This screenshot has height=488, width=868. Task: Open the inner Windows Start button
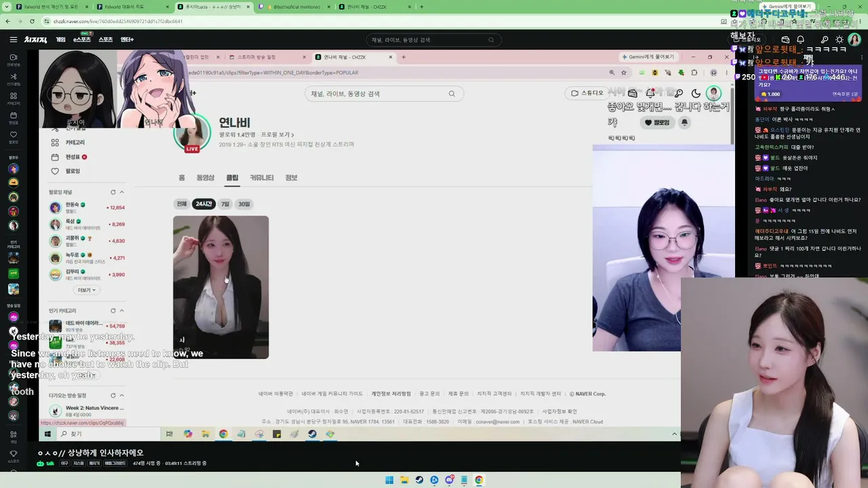(47, 434)
